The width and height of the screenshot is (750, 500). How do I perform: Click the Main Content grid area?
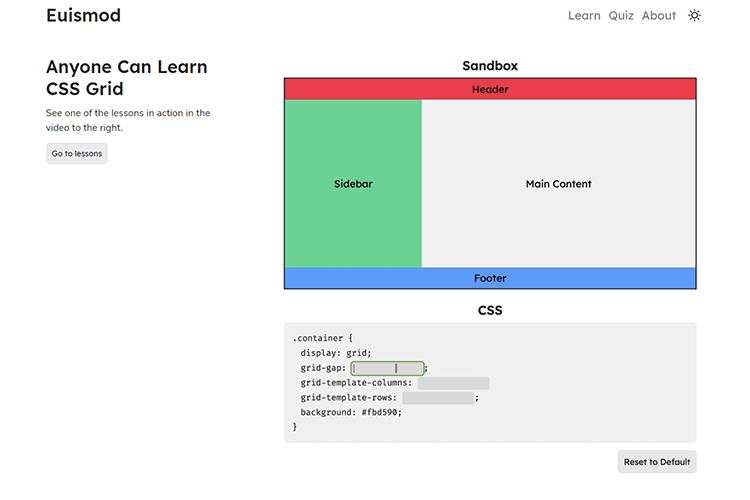[x=558, y=184]
